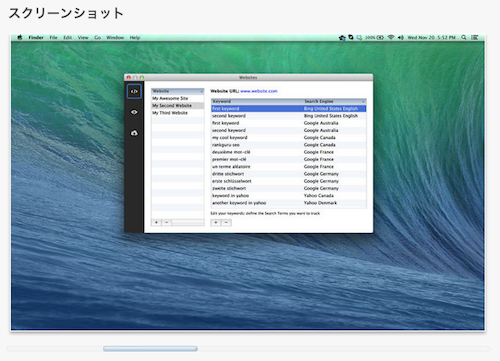This screenshot has width=500, height=361.
Task: Open the Help menu
Action: click(135, 38)
